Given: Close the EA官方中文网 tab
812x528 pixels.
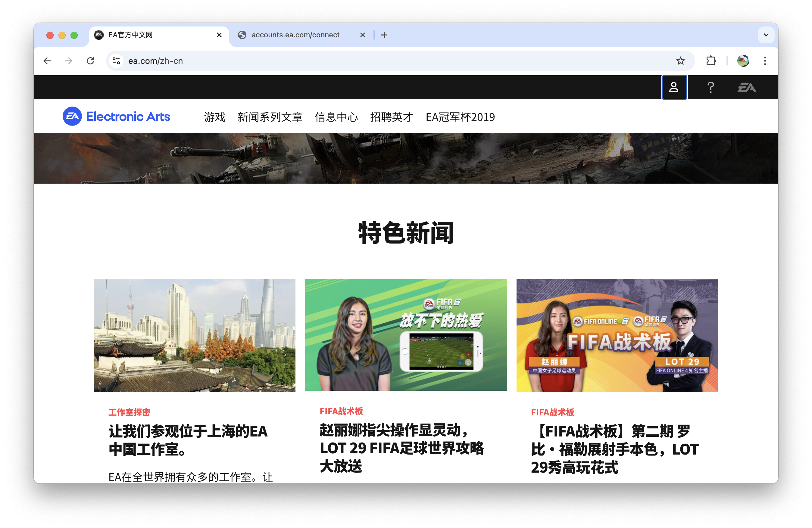Looking at the screenshot, I should (219, 35).
